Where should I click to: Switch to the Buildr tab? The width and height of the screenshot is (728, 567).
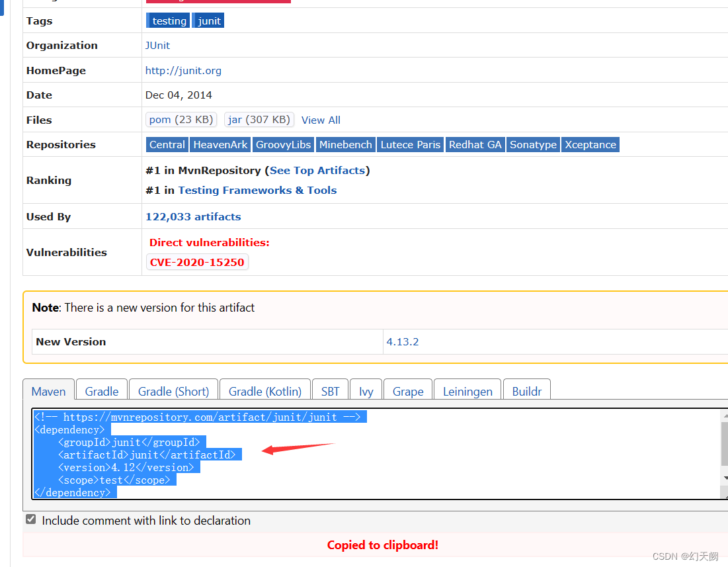point(526,392)
